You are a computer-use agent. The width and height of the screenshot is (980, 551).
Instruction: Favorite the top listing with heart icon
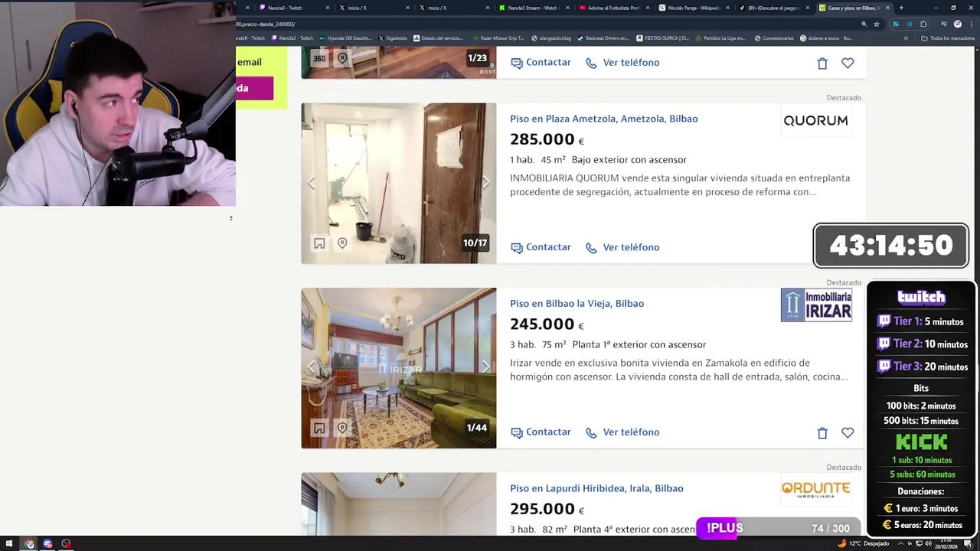coord(848,64)
